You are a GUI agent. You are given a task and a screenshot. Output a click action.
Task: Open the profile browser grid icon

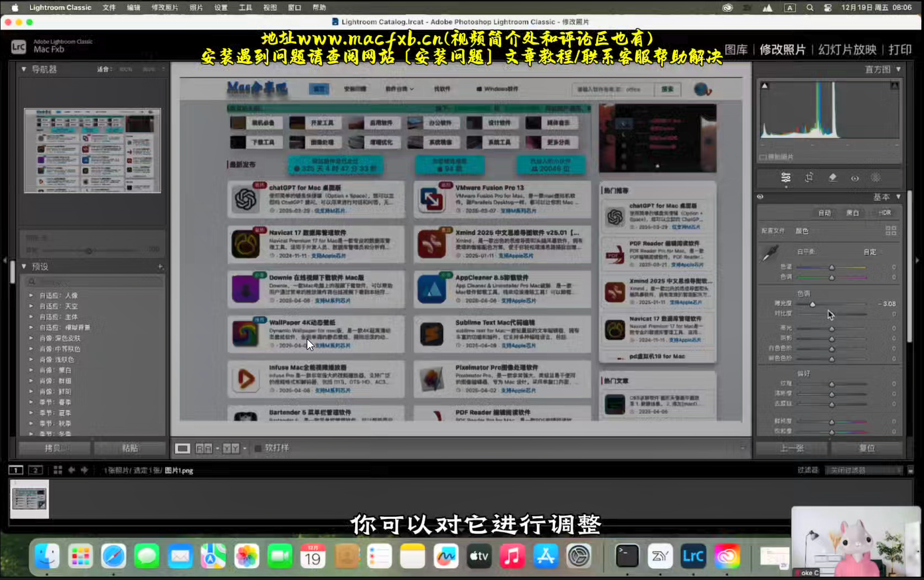click(x=891, y=230)
